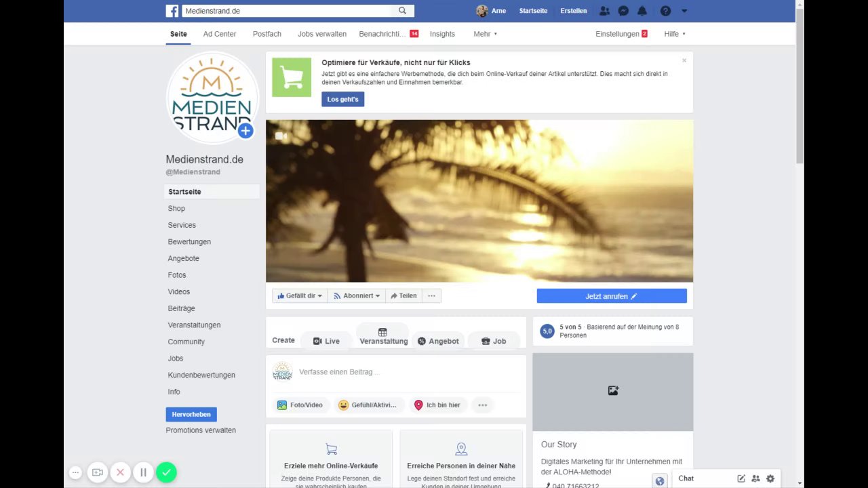Create a Job post
Viewport: 868px width, 488px height.
tap(494, 341)
